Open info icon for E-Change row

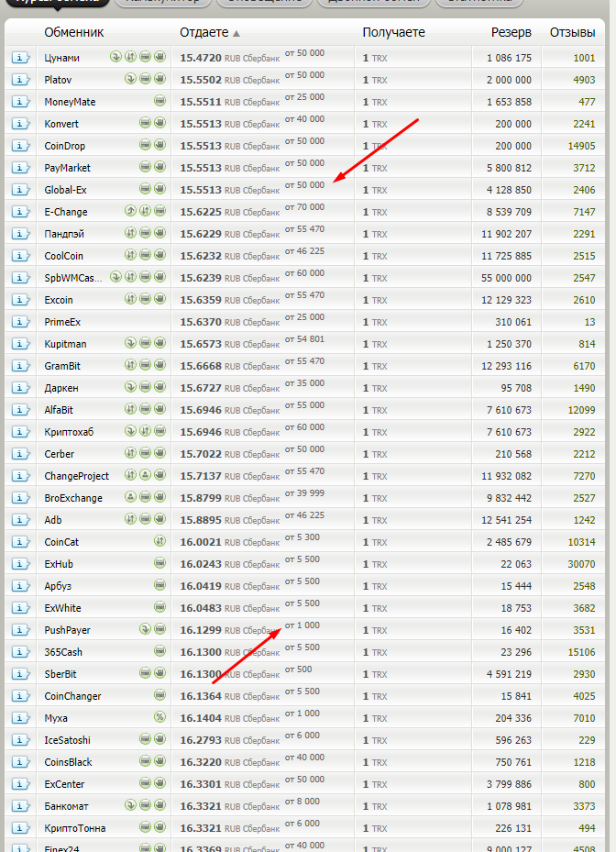[21, 211]
